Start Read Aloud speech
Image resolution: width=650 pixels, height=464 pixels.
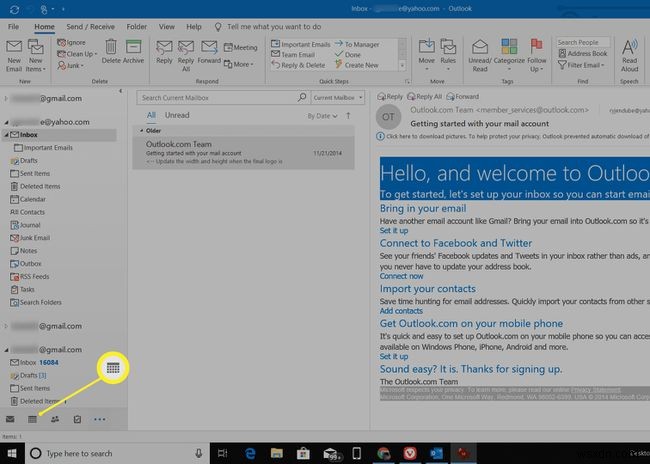coord(629,56)
